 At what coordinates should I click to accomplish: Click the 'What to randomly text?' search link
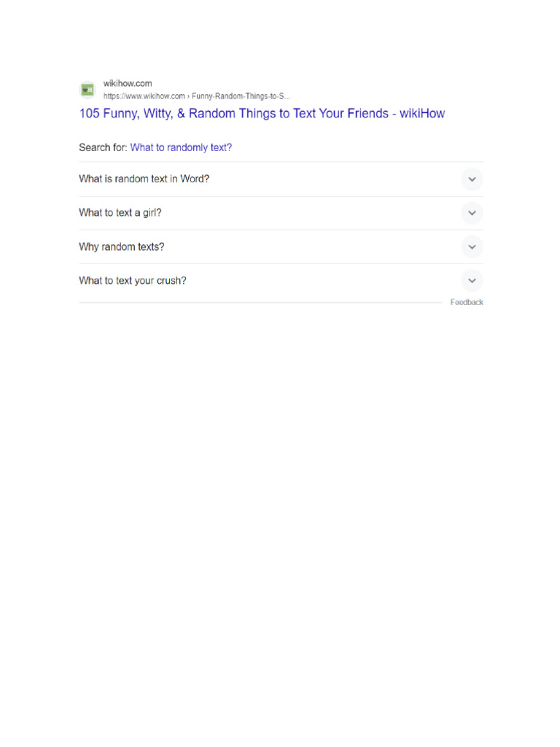click(x=181, y=147)
